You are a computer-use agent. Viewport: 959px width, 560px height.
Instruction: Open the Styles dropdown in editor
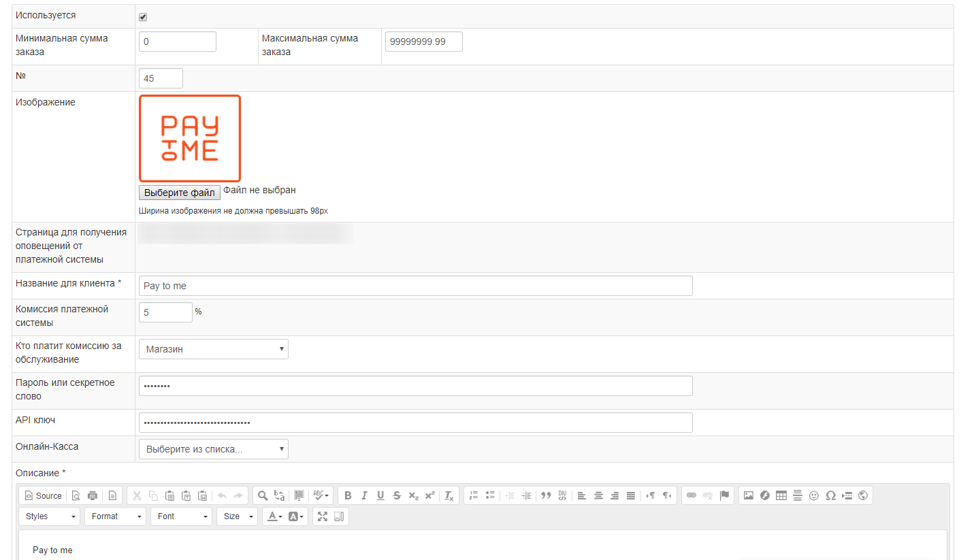coord(49,516)
